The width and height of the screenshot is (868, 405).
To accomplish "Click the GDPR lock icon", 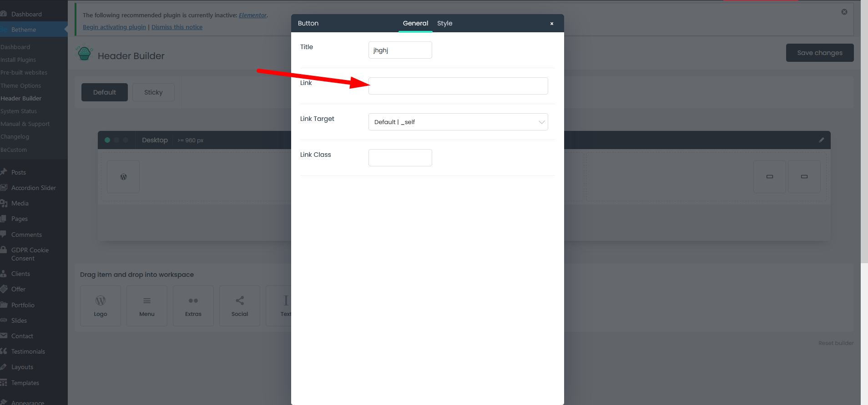I will [3, 250].
